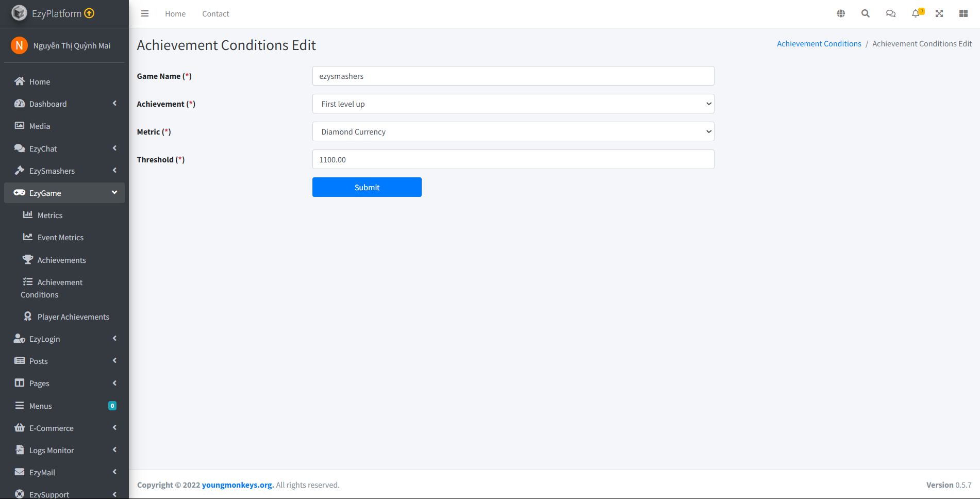This screenshot has height=499, width=980.
Task: Go to Event Metrics in the sidebar
Action: click(60, 237)
